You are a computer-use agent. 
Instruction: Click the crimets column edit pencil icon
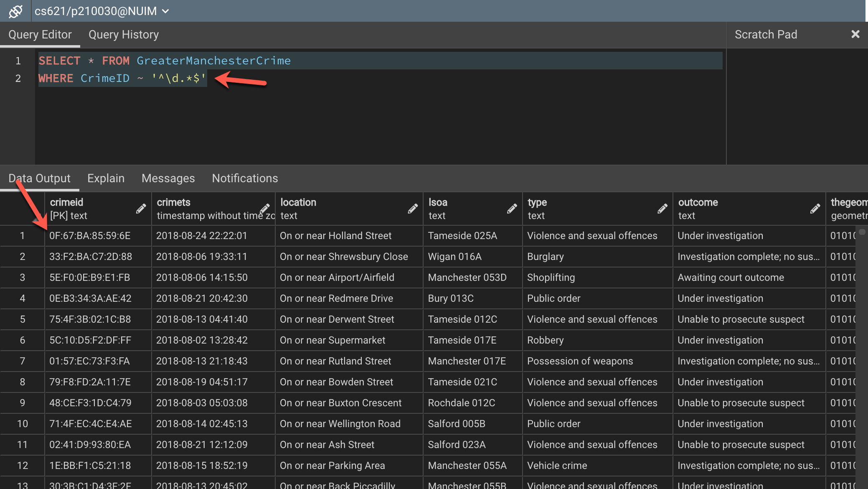(265, 209)
